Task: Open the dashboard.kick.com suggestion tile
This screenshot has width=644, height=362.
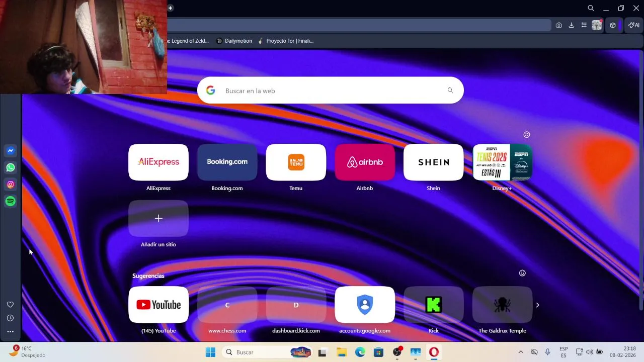Action: click(296, 305)
